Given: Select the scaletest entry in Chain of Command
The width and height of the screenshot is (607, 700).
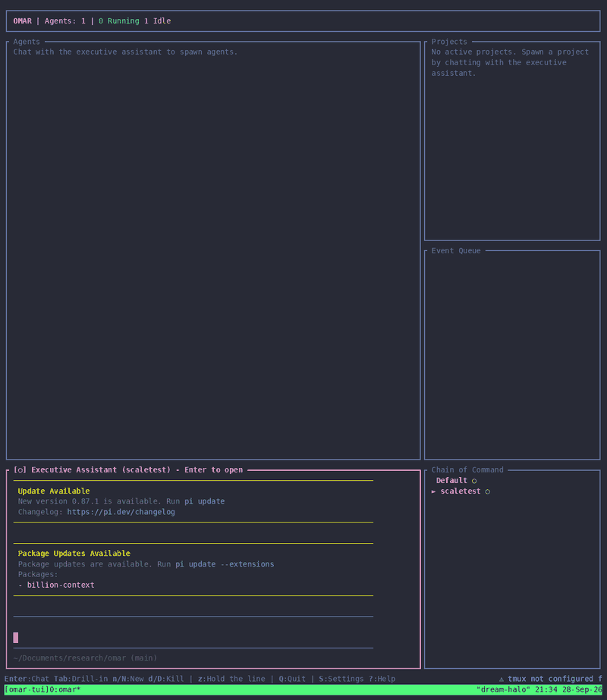Looking at the screenshot, I should (461, 491).
